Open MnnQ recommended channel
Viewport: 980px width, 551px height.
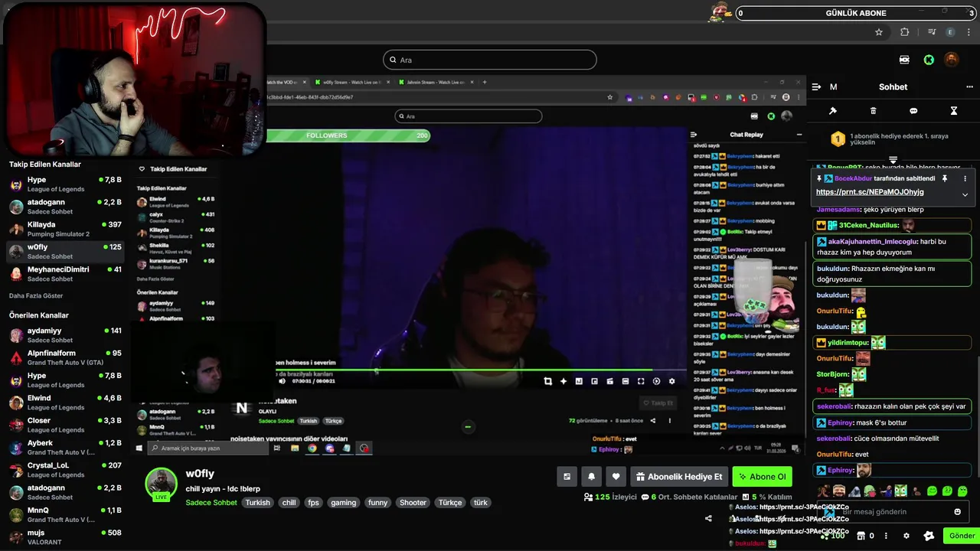(65, 514)
